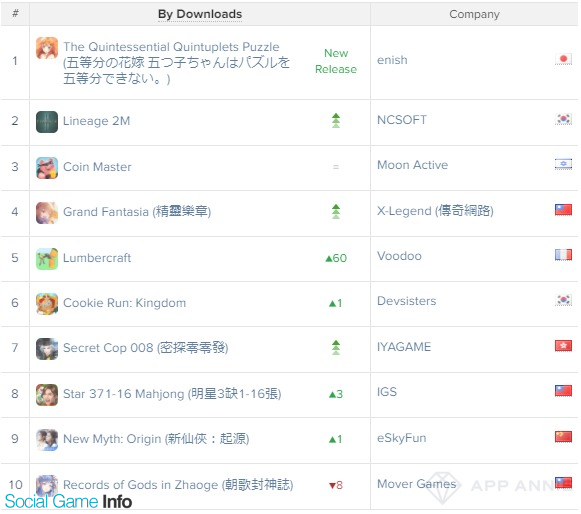Click the Star 371-16 Mahjong app icon
Image resolution: width=581 pixels, height=514 pixels.
[x=47, y=395]
